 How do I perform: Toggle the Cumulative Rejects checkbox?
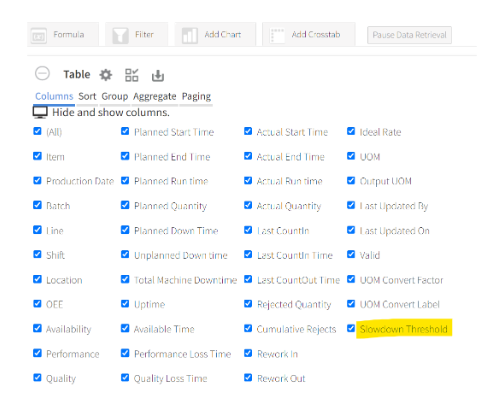coord(248,328)
